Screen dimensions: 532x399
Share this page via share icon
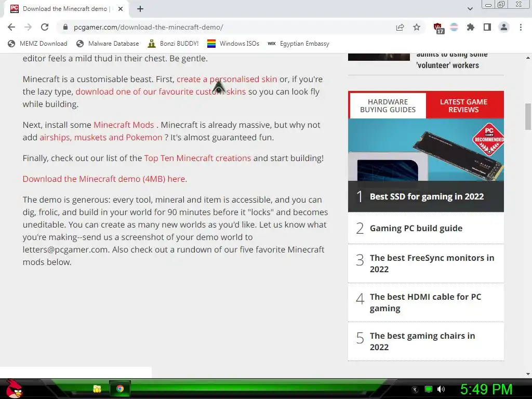400,27
